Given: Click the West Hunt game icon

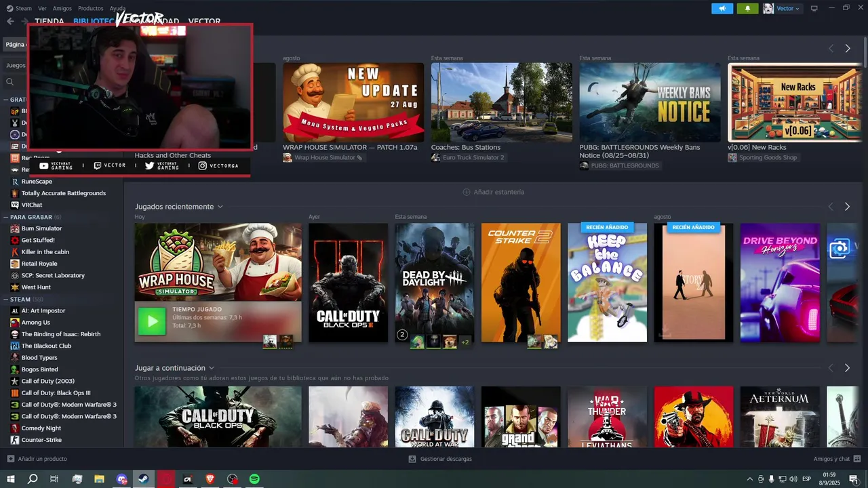Looking at the screenshot, I should [x=15, y=287].
